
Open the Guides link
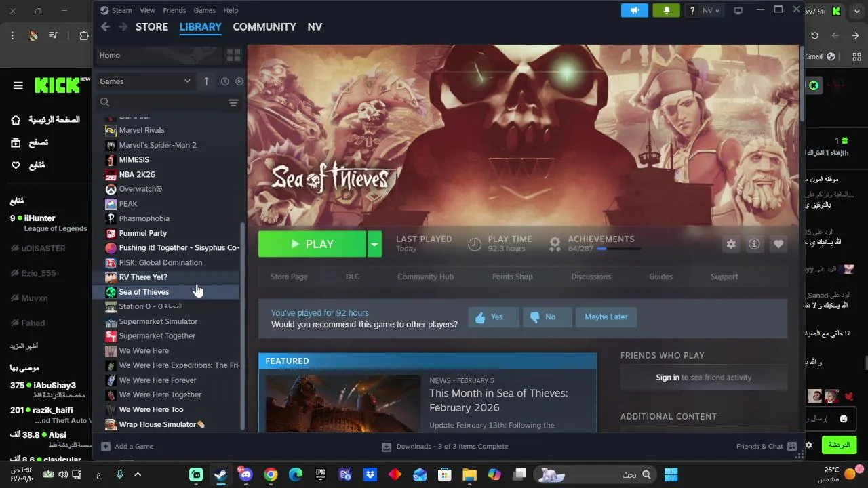660,277
